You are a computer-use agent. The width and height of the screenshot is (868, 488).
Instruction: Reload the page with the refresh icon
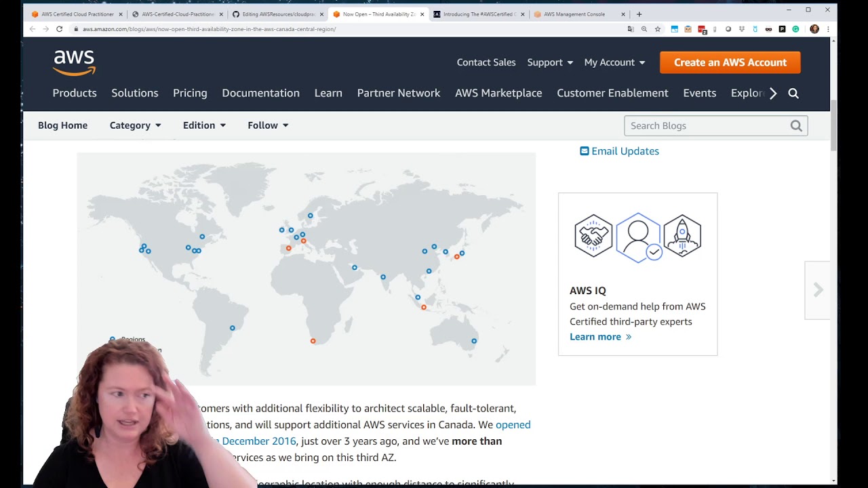(x=60, y=29)
